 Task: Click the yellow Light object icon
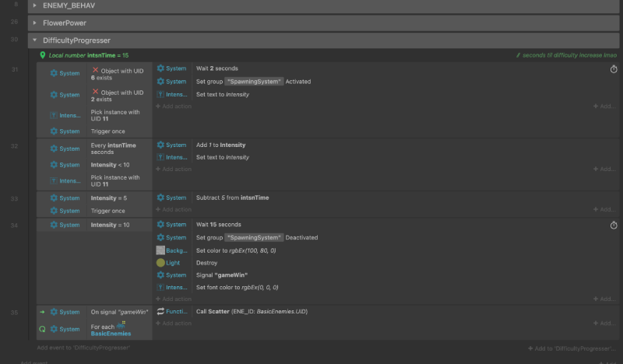tap(160, 263)
